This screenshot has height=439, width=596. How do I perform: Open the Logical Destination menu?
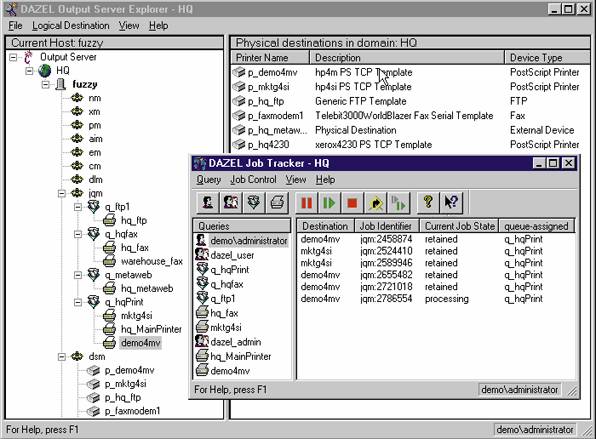click(70, 25)
